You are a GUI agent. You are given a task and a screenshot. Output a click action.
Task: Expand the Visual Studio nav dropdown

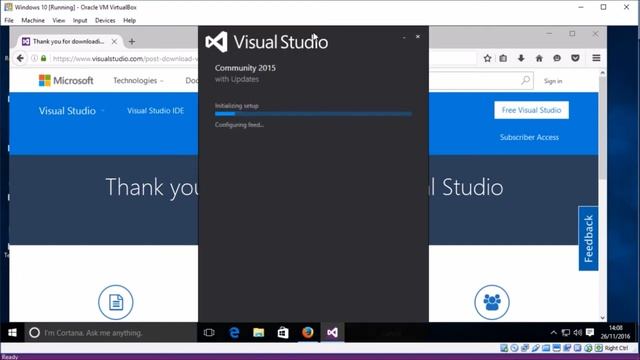[x=71, y=111]
